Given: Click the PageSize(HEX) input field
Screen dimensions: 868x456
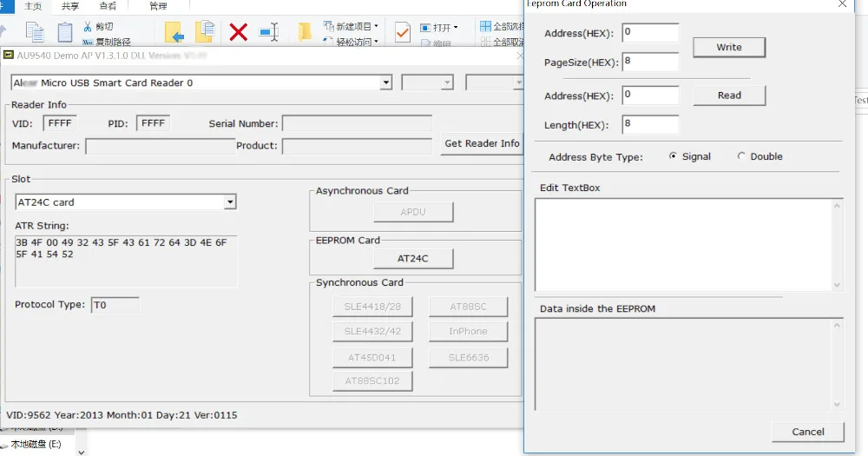Looking at the screenshot, I should pyautogui.click(x=650, y=62).
